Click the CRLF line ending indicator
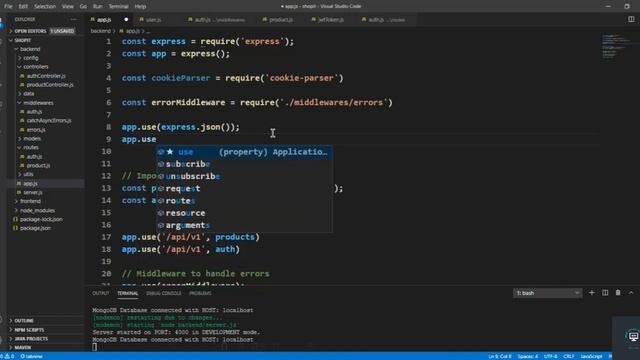 (569, 356)
